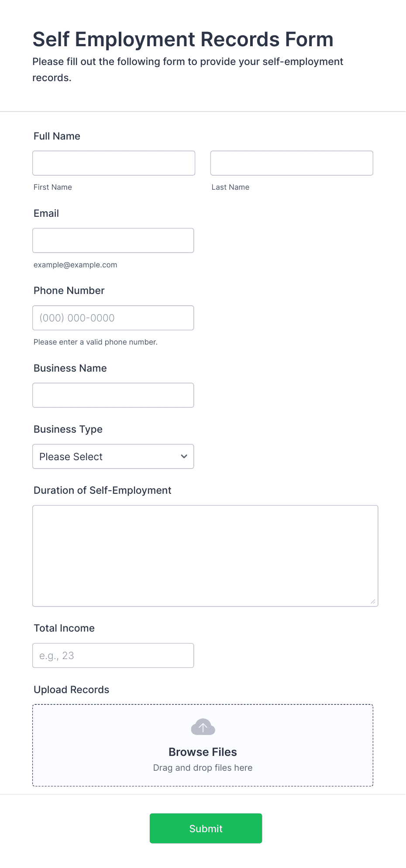This screenshot has width=406, height=868.
Task: Click the Duration textarea resize handle
Action: click(x=373, y=601)
